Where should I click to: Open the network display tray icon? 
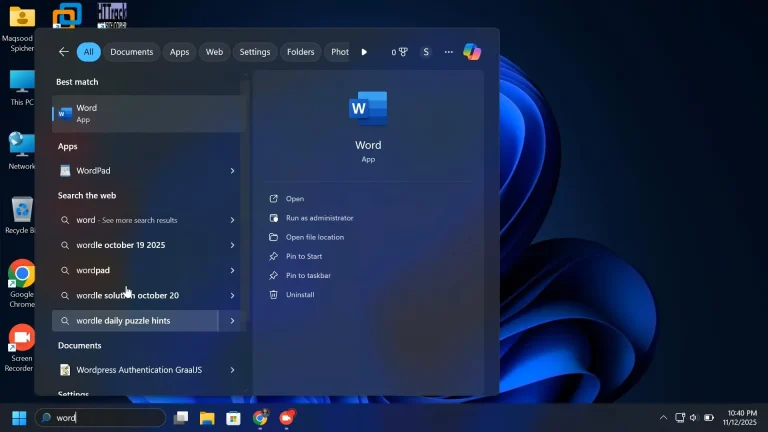679,418
